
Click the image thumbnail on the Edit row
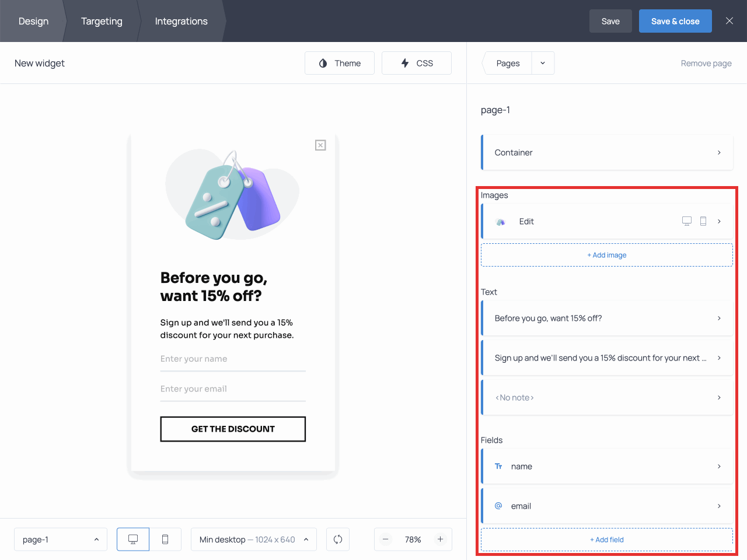pos(500,222)
